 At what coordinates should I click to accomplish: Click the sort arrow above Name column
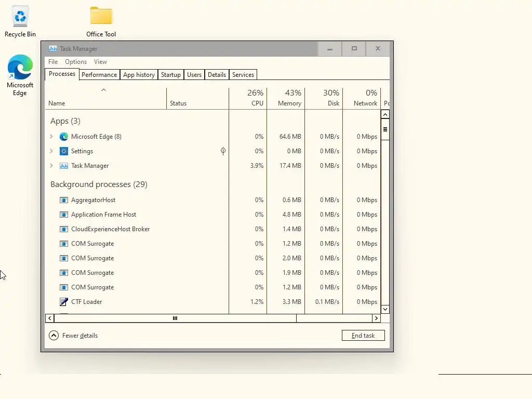[104, 90]
